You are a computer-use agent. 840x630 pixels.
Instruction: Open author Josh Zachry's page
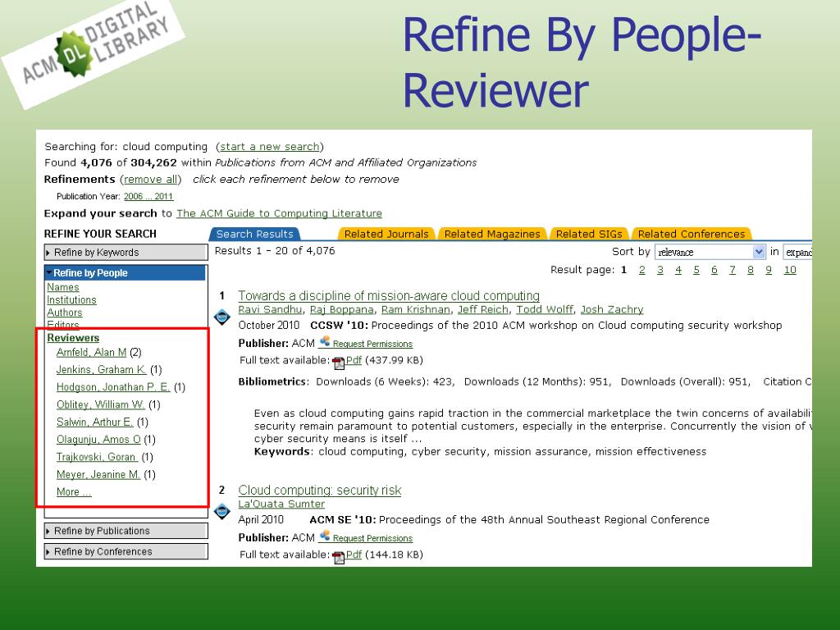612,309
